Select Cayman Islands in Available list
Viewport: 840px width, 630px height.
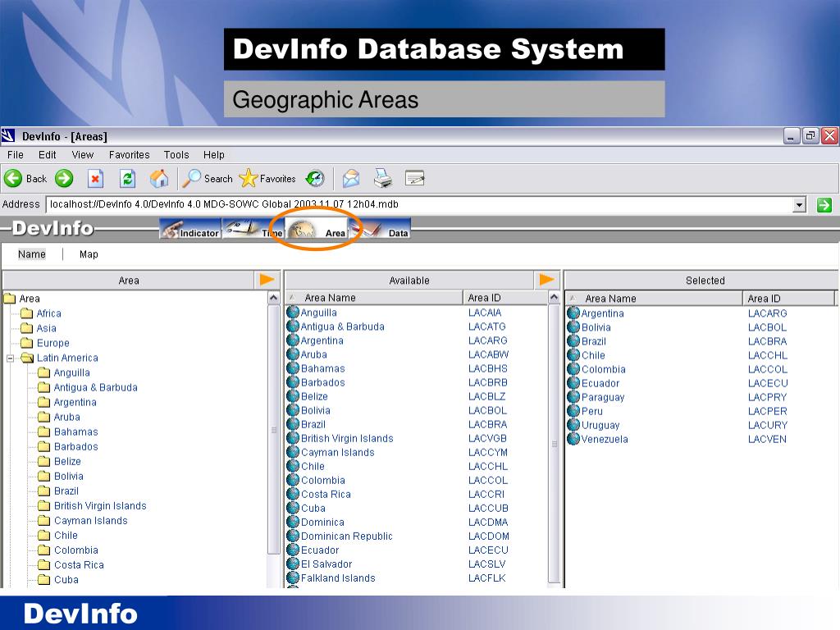[337, 452]
